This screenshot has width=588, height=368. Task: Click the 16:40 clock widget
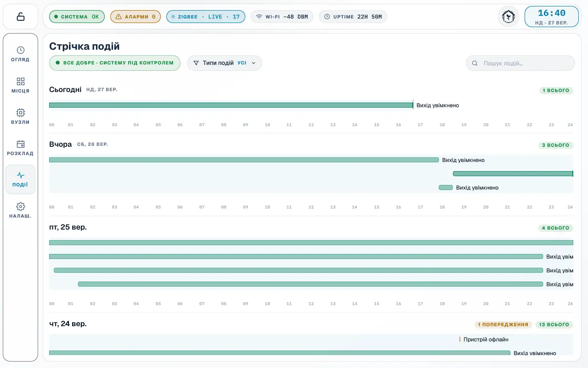click(552, 17)
